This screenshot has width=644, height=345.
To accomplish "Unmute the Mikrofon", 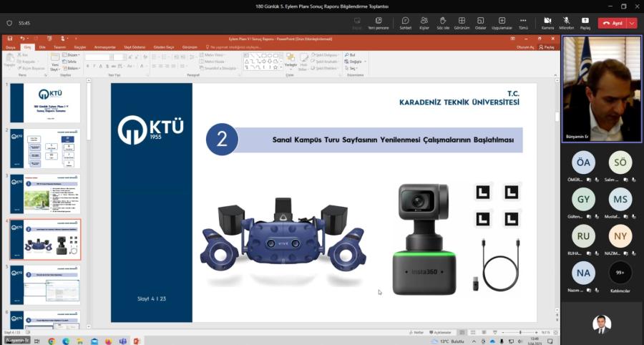I will pyautogui.click(x=567, y=23).
